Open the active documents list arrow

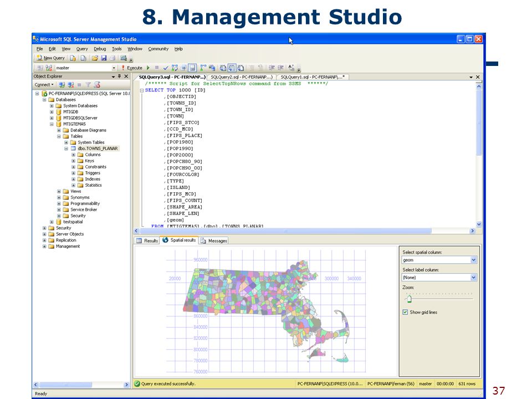click(x=471, y=77)
